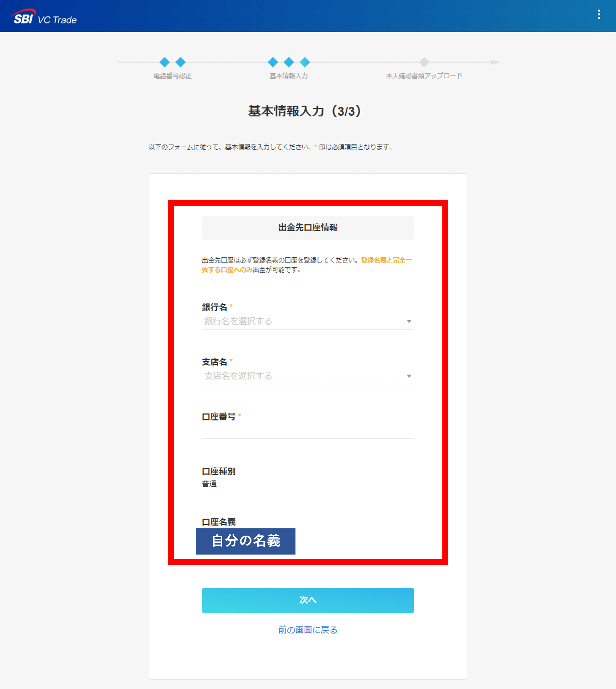This screenshot has height=689, width=616.
Task: Select the 支店名を選択する field
Action: pyautogui.click(x=308, y=376)
